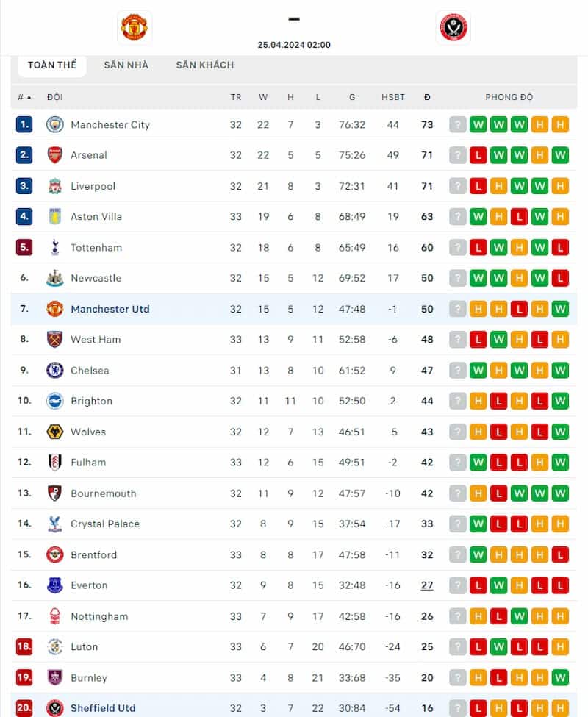The image size is (588, 717).
Task: Select the Chelsea club crest
Action: 54,370
